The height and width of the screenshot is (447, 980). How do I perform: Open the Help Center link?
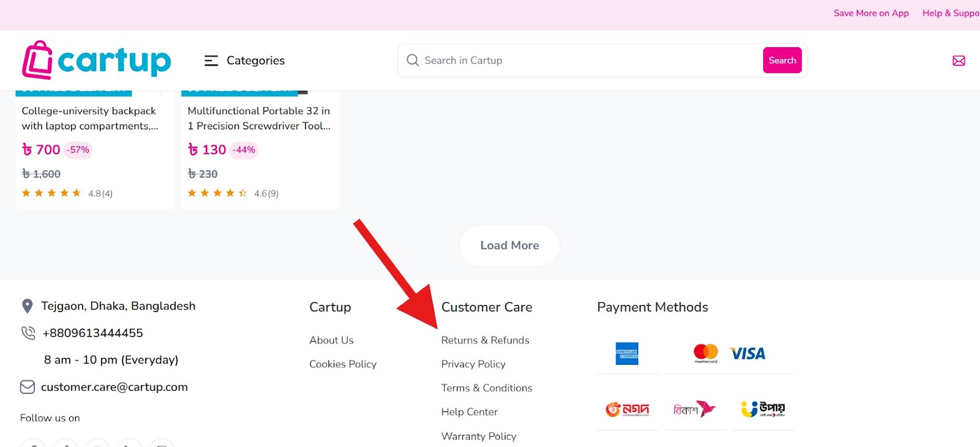click(x=469, y=412)
